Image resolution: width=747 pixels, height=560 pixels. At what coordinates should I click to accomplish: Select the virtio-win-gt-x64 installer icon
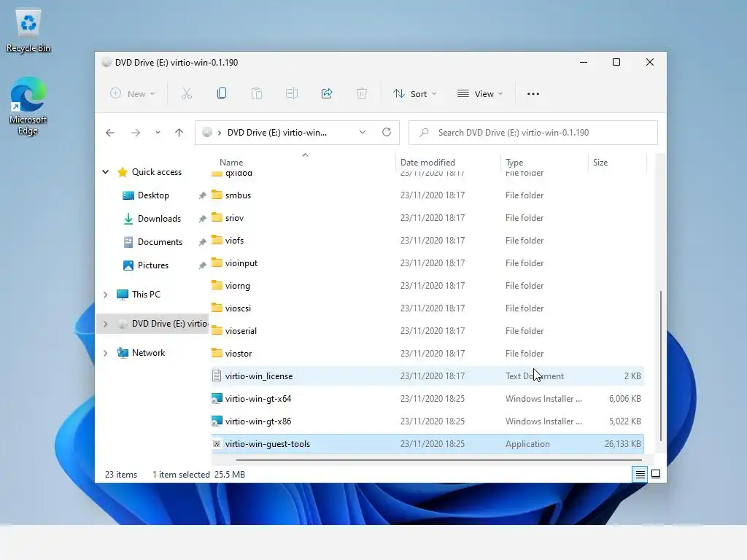point(217,399)
